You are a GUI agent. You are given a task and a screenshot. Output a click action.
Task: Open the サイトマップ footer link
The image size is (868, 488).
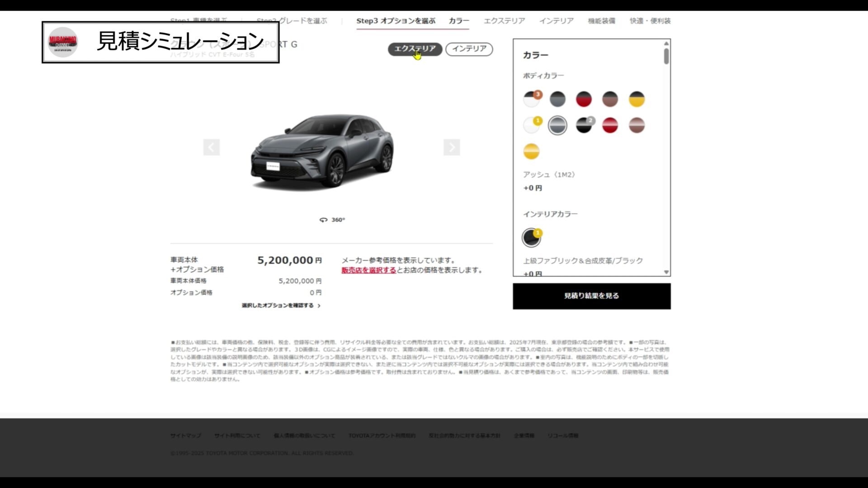(186, 436)
